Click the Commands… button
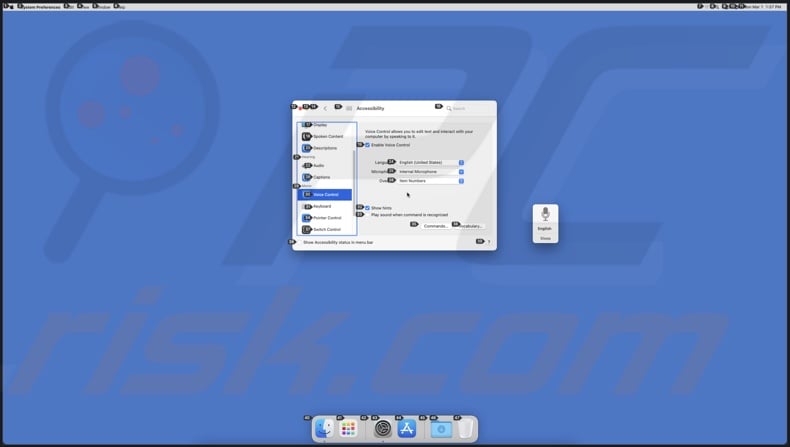The height and width of the screenshot is (447, 790). [x=435, y=226]
